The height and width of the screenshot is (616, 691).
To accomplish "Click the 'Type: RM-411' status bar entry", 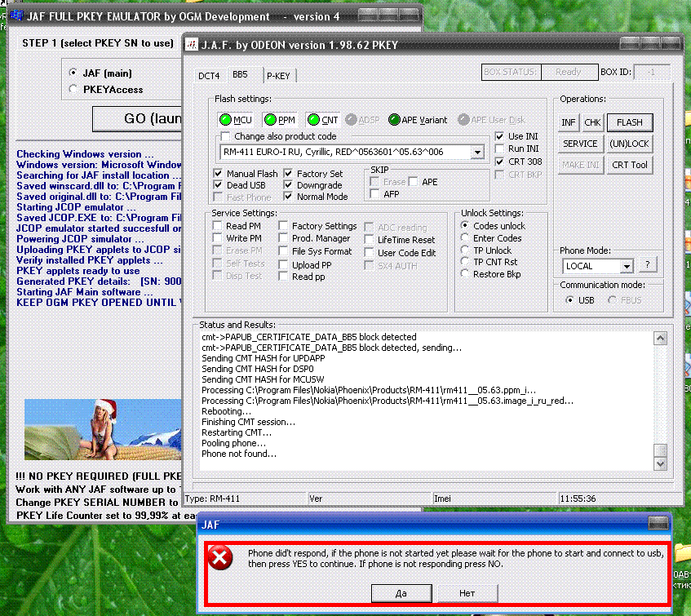I will [x=212, y=499].
